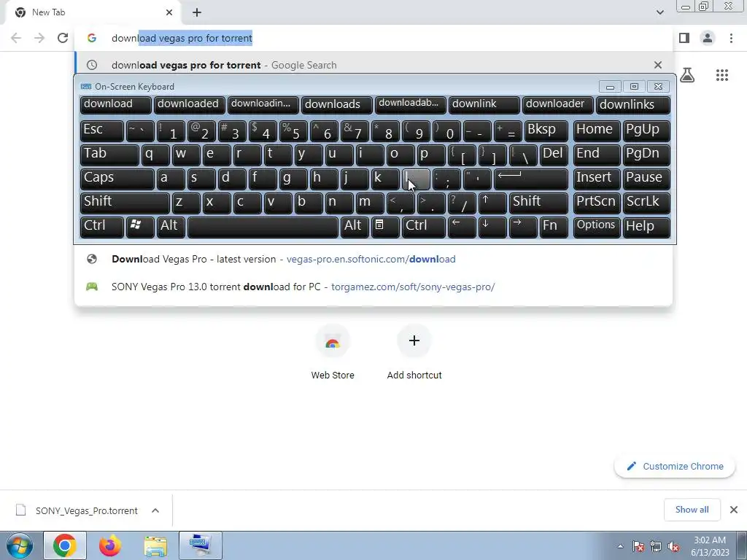Tap the right arrow key on keyboard
The height and width of the screenshot is (560, 747).
(x=522, y=227)
